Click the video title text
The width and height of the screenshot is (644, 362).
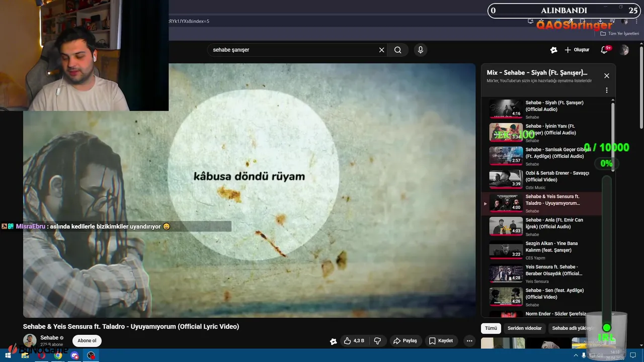[x=131, y=326]
